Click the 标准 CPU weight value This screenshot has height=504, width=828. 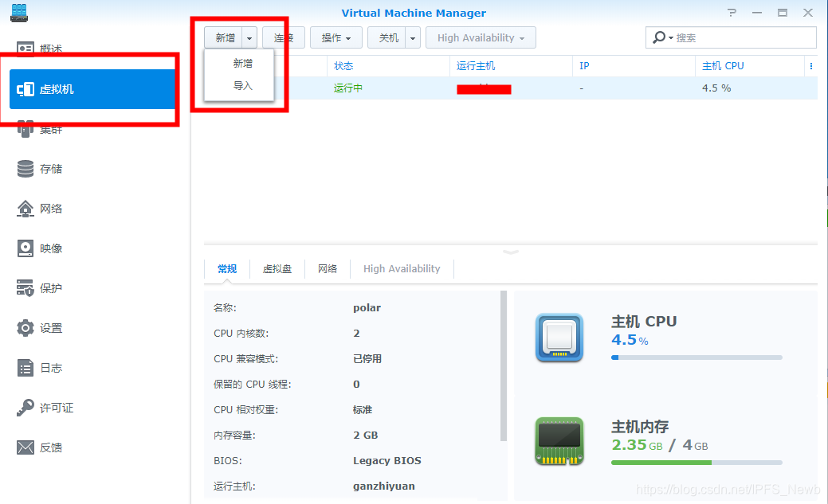(x=363, y=409)
